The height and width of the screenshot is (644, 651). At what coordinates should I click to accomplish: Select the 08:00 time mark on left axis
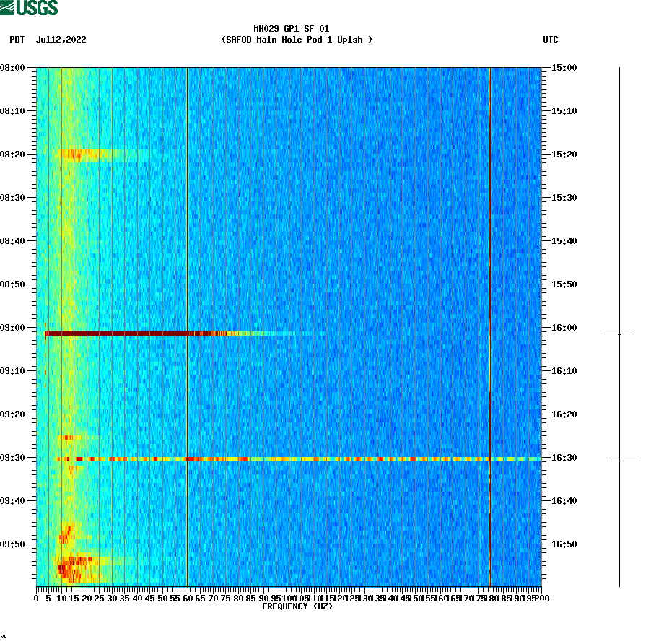pos(14,69)
